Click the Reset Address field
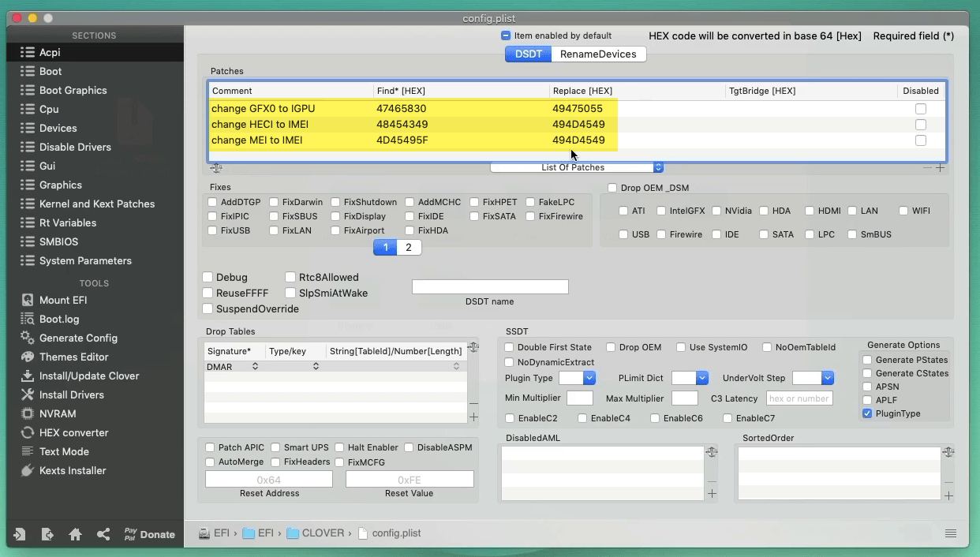980x557 pixels. 269,480
